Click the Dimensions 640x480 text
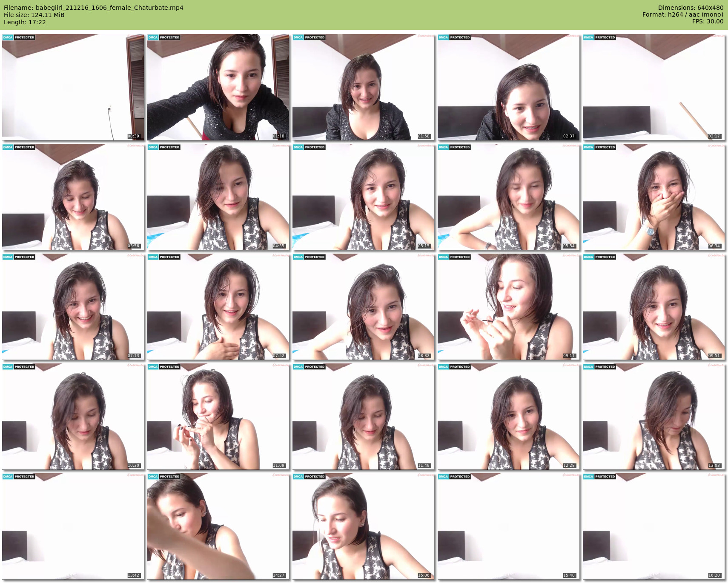This screenshot has height=583, width=728. point(691,8)
